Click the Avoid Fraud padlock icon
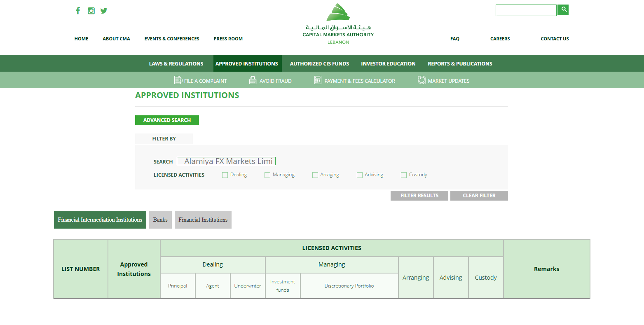 [x=253, y=80]
